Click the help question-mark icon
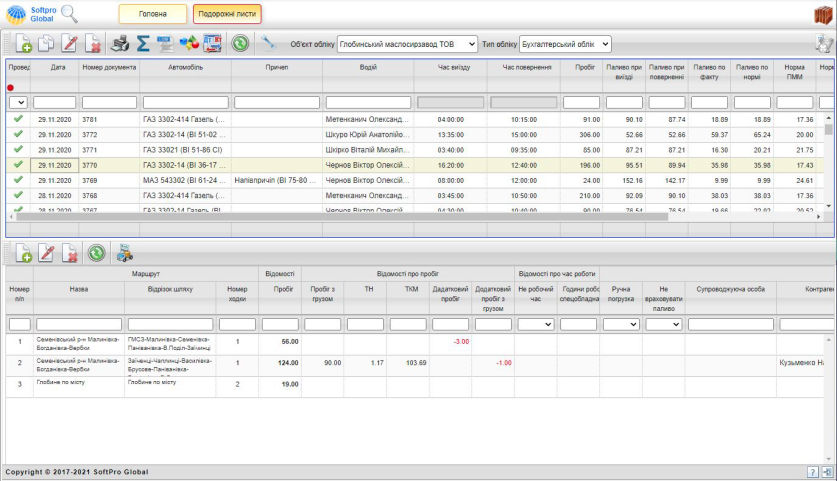The width and height of the screenshot is (837, 481). [x=812, y=472]
